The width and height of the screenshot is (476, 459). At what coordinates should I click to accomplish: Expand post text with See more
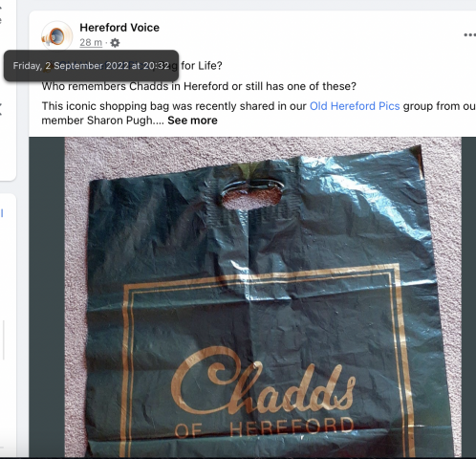pos(192,120)
